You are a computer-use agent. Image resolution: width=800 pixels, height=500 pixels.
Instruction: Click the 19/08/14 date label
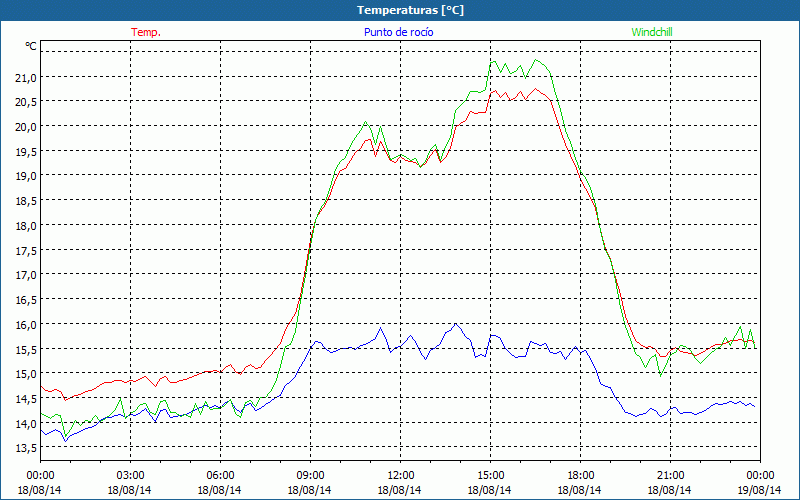click(759, 490)
